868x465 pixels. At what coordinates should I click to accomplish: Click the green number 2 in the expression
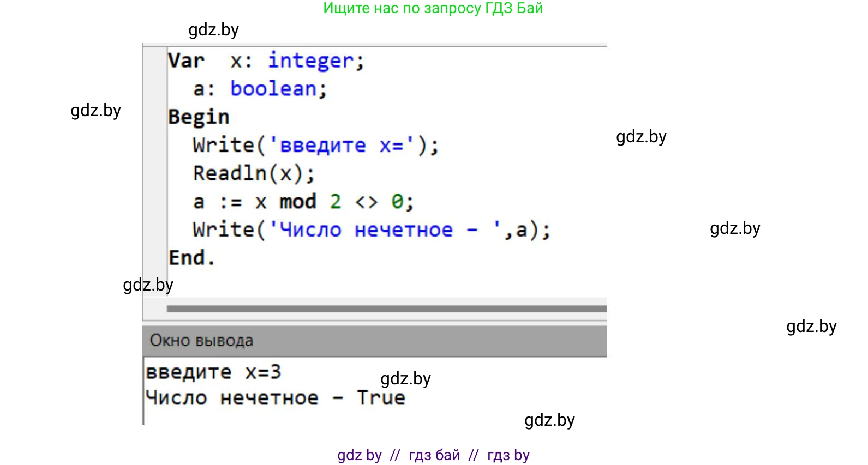coord(336,202)
